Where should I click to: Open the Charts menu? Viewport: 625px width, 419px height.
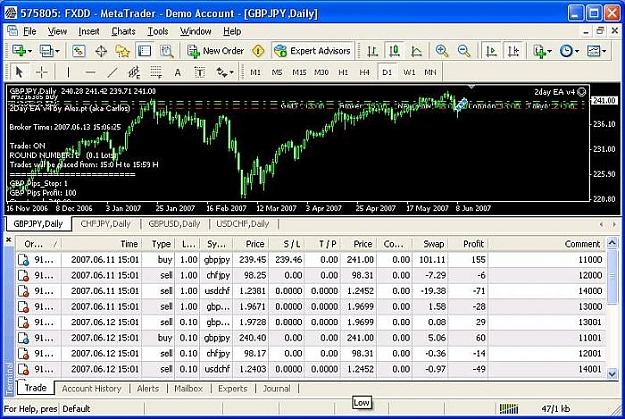123,31
